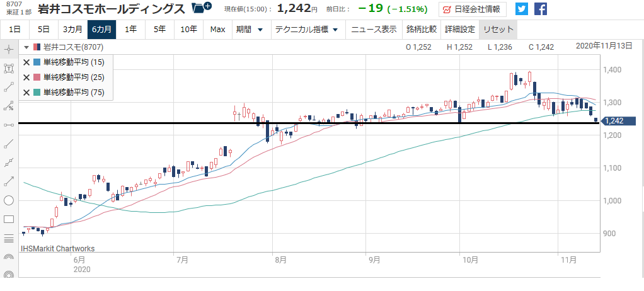The width and height of the screenshot is (644, 291).
Task: Click the black horizontal support line
Action: coord(308,123)
